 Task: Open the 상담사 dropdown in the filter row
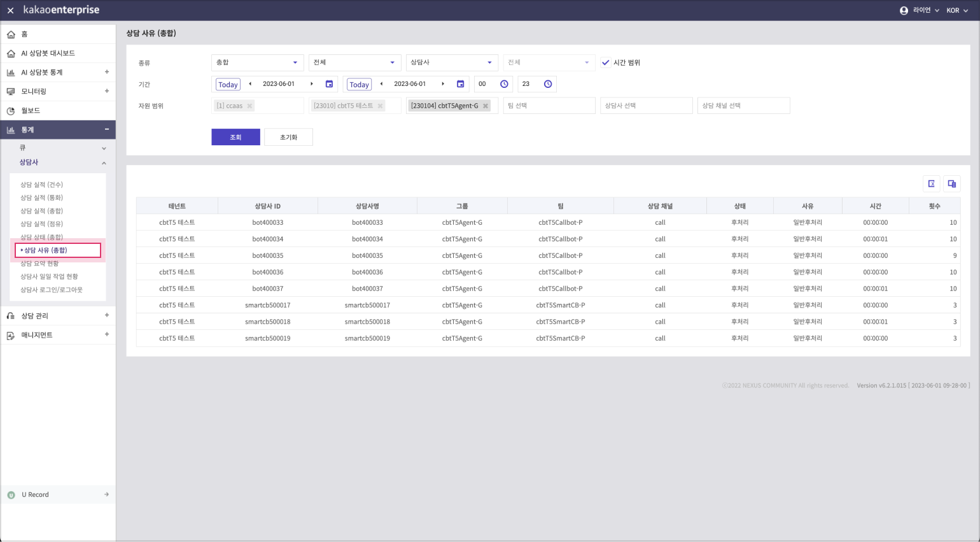[x=451, y=62]
